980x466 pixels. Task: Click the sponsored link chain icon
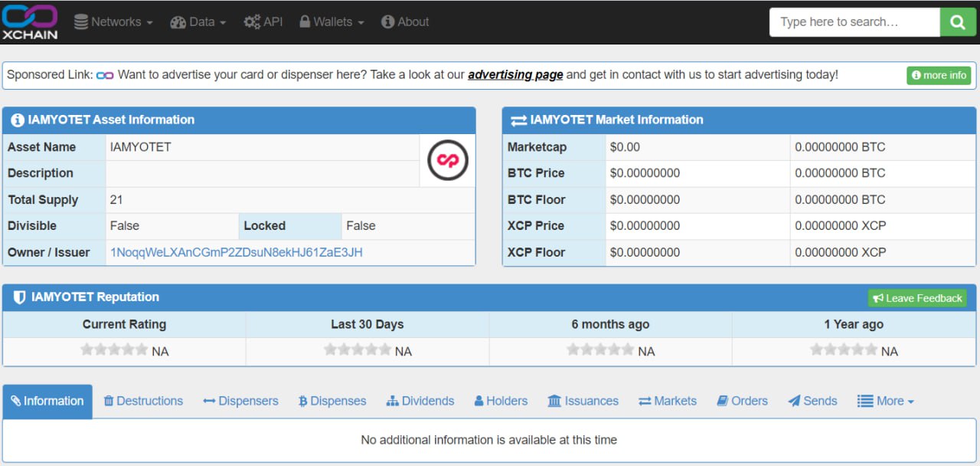pos(105,75)
